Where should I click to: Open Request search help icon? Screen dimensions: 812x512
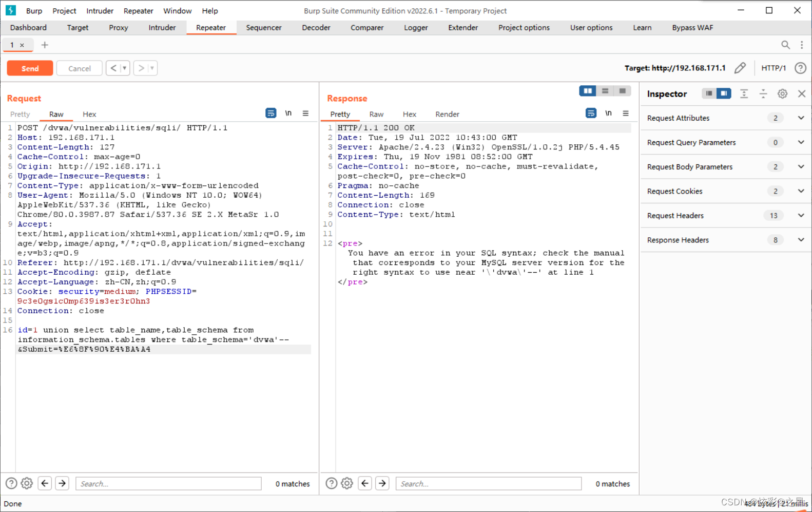click(x=11, y=483)
